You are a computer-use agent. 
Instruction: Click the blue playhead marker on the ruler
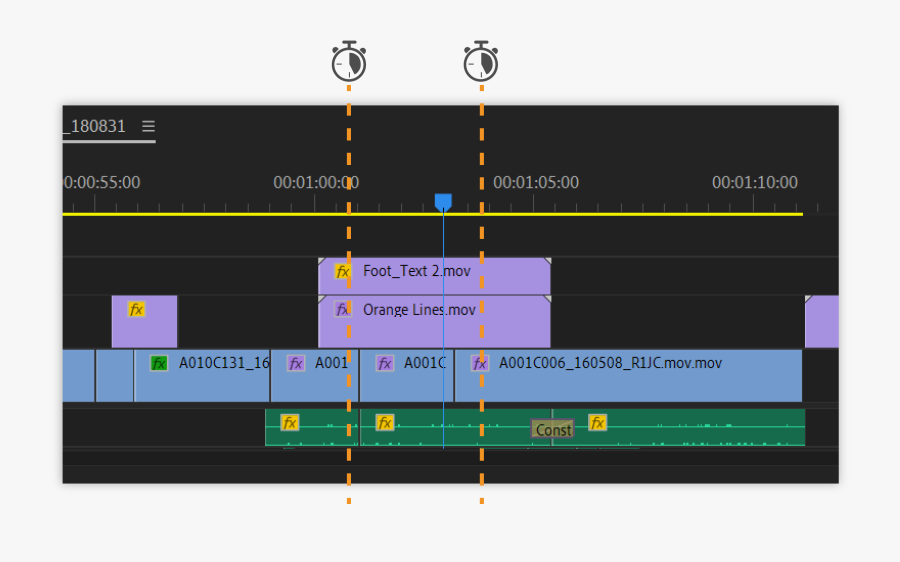[x=443, y=203]
